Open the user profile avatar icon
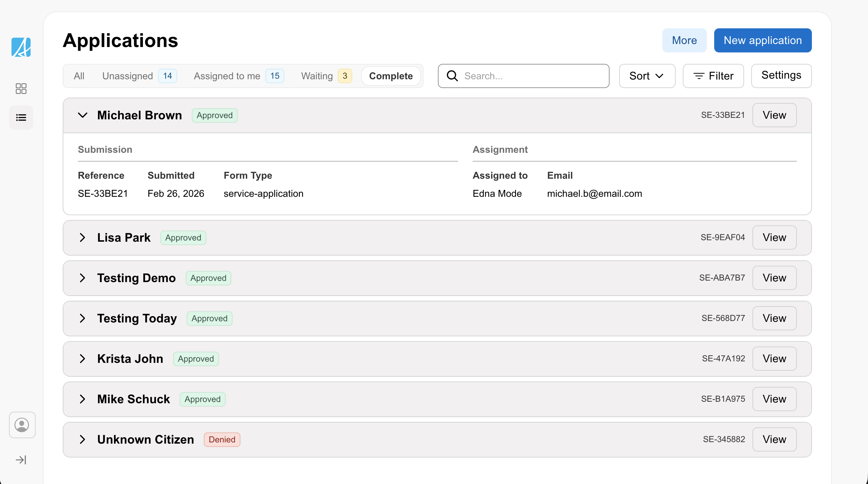Image resolution: width=868 pixels, height=484 pixels. pyautogui.click(x=22, y=425)
